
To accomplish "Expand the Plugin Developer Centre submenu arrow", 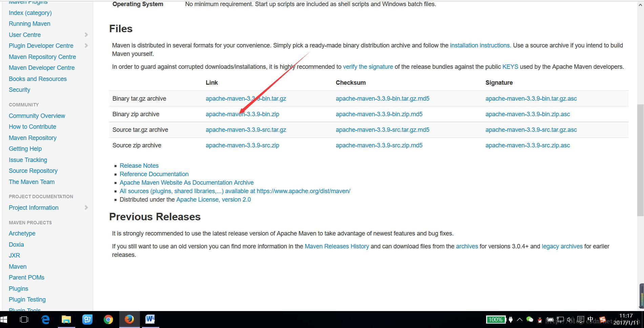I will pyautogui.click(x=86, y=45).
